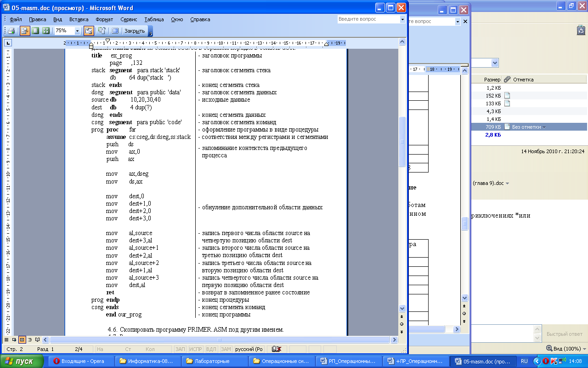Click the Быстрый ответ button
This screenshot has width=588, height=368.
(x=564, y=334)
